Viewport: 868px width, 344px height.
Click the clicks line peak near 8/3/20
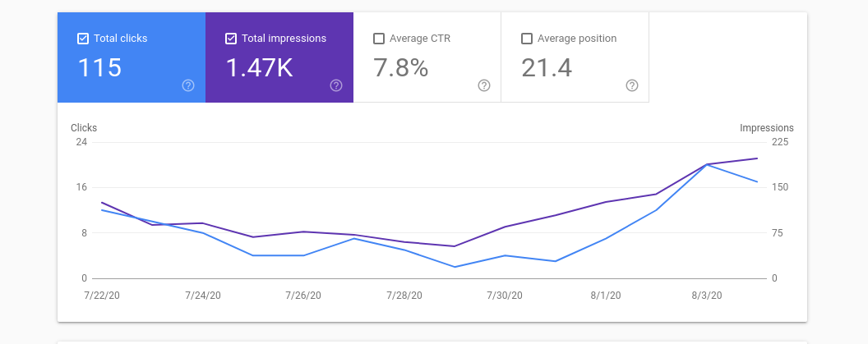(707, 165)
